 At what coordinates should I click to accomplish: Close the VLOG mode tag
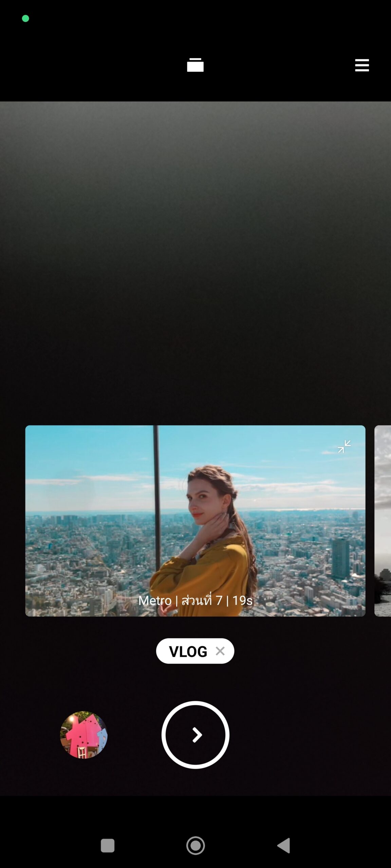220,651
